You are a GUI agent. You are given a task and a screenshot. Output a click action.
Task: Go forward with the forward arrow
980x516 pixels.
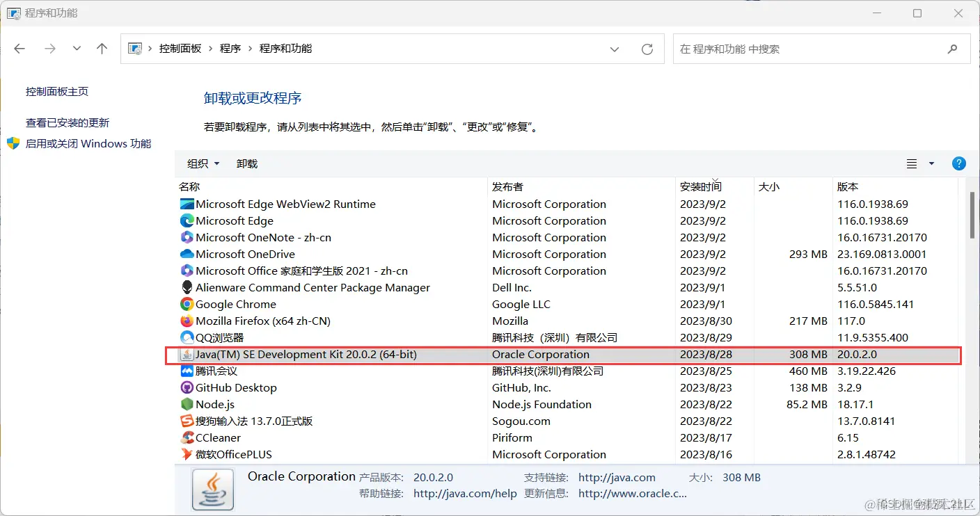pyautogui.click(x=49, y=49)
